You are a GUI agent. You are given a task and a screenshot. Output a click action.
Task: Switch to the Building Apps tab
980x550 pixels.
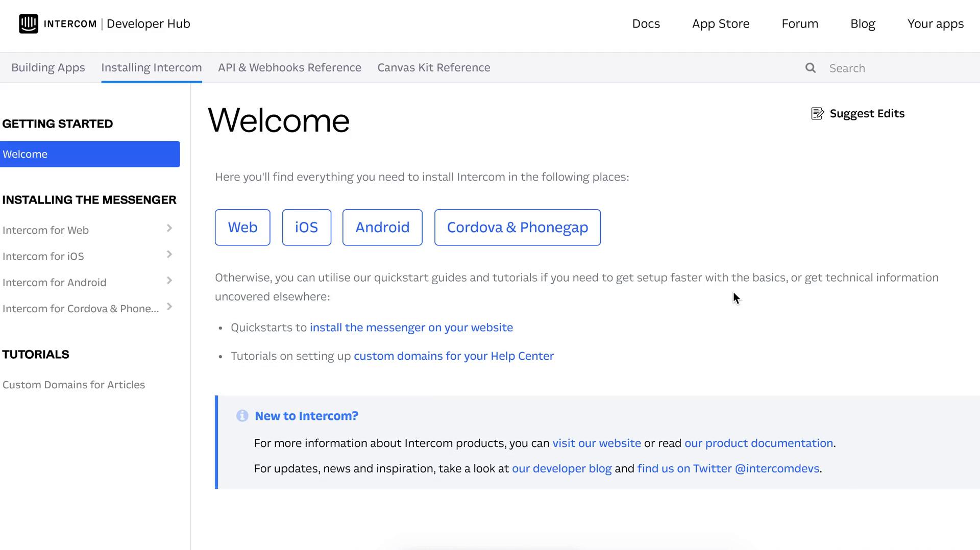[x=48, y=67]
